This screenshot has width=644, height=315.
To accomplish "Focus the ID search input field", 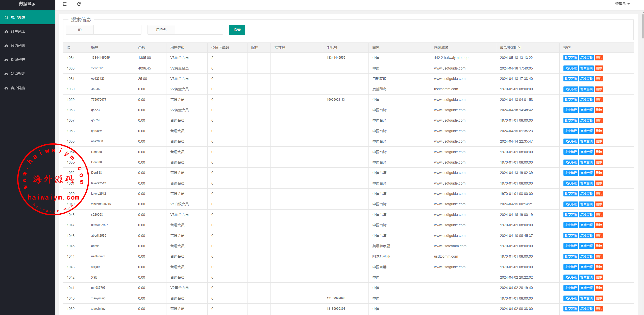I will (x=117, y=30).
